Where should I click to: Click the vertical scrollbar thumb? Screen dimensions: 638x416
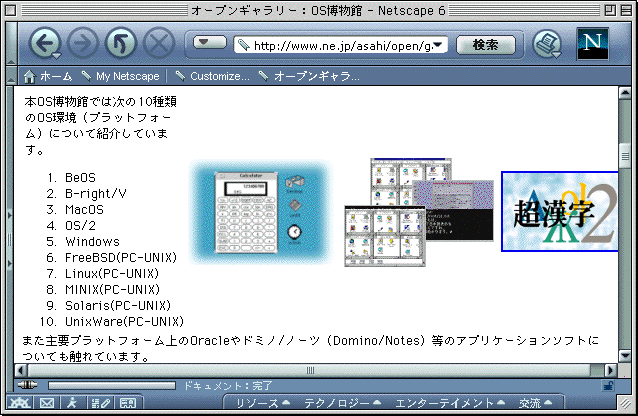click(625, 156)
